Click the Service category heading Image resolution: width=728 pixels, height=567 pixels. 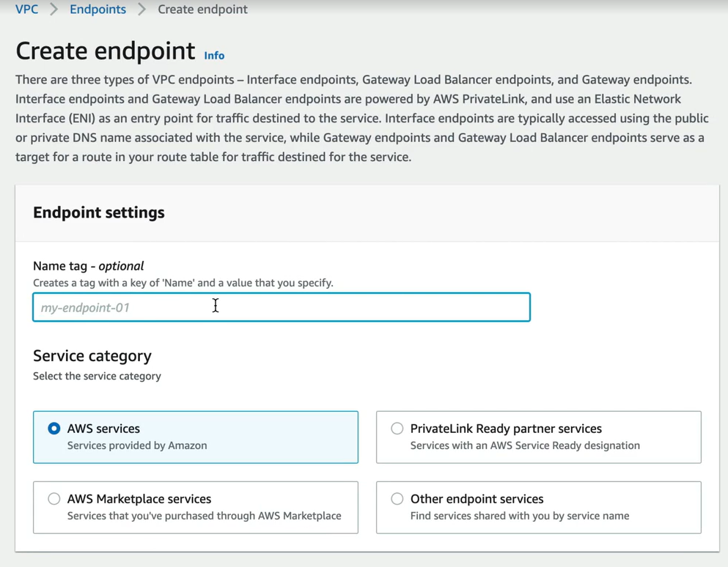(x=92, y=356)
